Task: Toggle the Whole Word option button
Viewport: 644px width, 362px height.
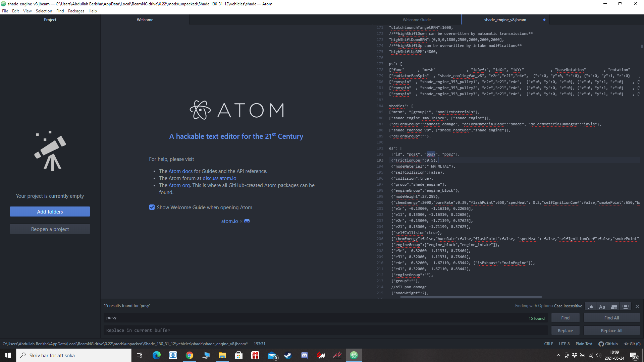Action: [x=626, y=306]
